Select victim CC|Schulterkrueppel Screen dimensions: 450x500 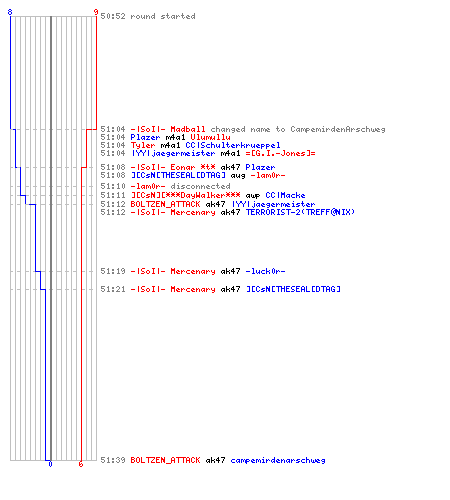pos(233,145)
